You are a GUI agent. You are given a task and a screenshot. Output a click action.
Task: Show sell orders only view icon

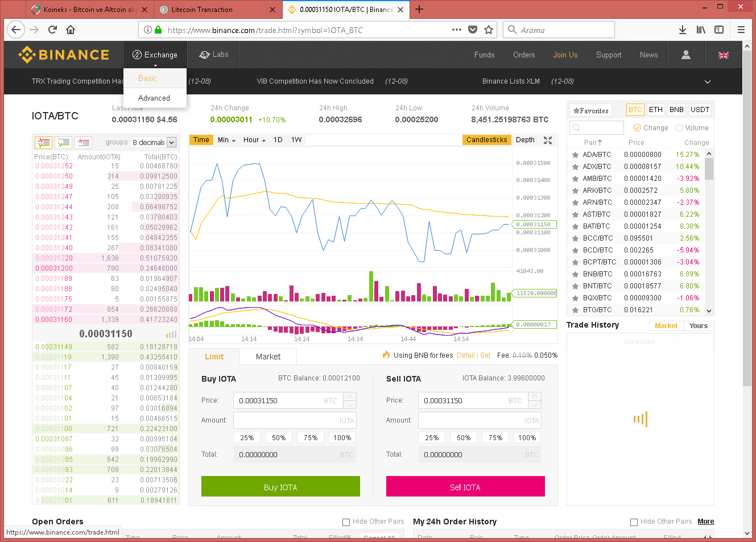84,142
